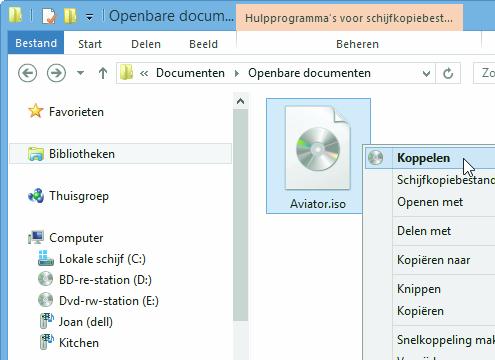
Task: Choose Schijfkopiebestand option in context menu
Action: coord(446,180)
